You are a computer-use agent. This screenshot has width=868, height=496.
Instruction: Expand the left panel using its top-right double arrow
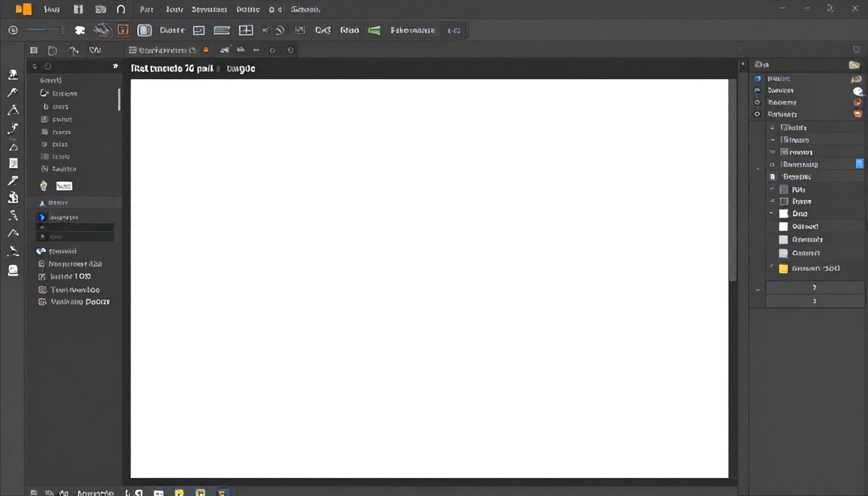tap(115, 66)
